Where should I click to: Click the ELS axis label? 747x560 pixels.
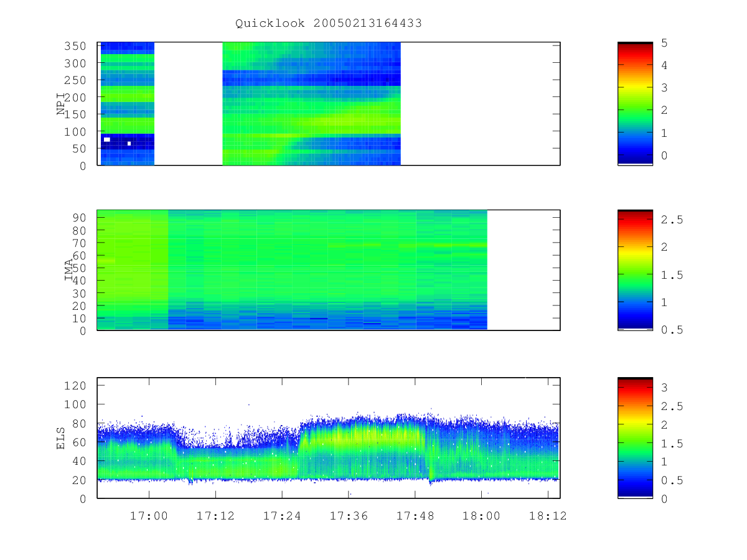tap(61, 438)
